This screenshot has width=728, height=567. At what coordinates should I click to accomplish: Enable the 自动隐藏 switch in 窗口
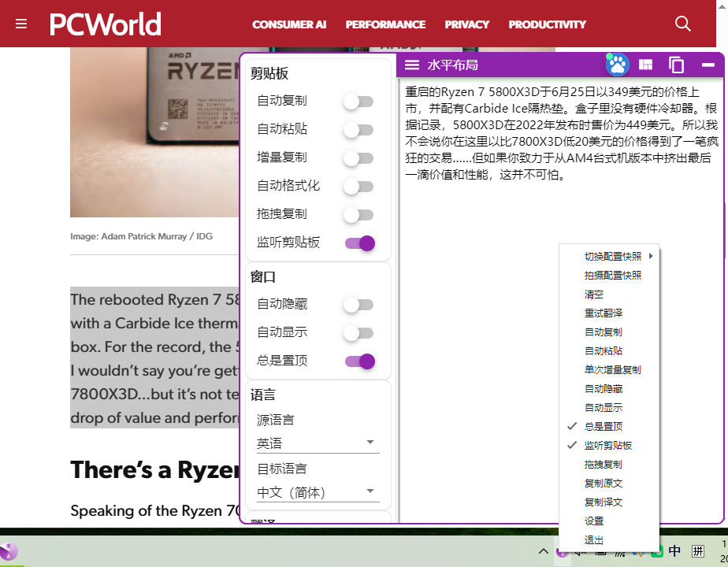tap(358, 305)
